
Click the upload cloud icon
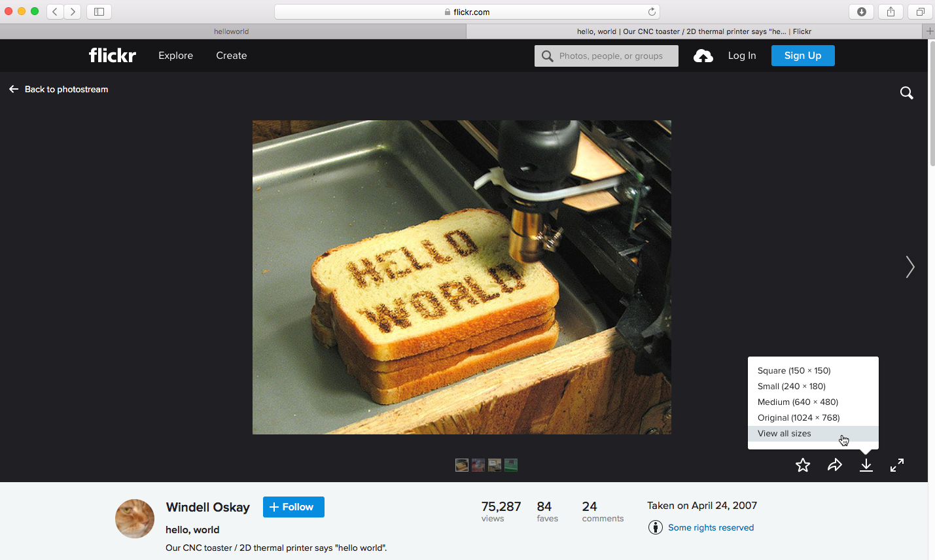pyautogui.click(x=703, y=56)
